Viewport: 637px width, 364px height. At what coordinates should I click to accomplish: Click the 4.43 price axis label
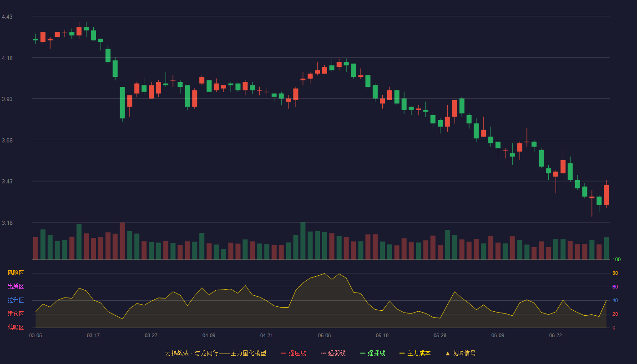pos(7,17)
